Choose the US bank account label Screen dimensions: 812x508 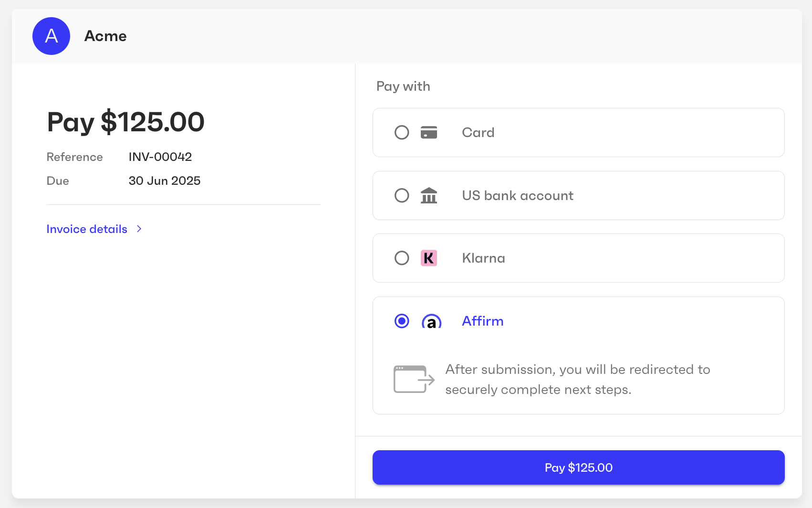(518, 195)
